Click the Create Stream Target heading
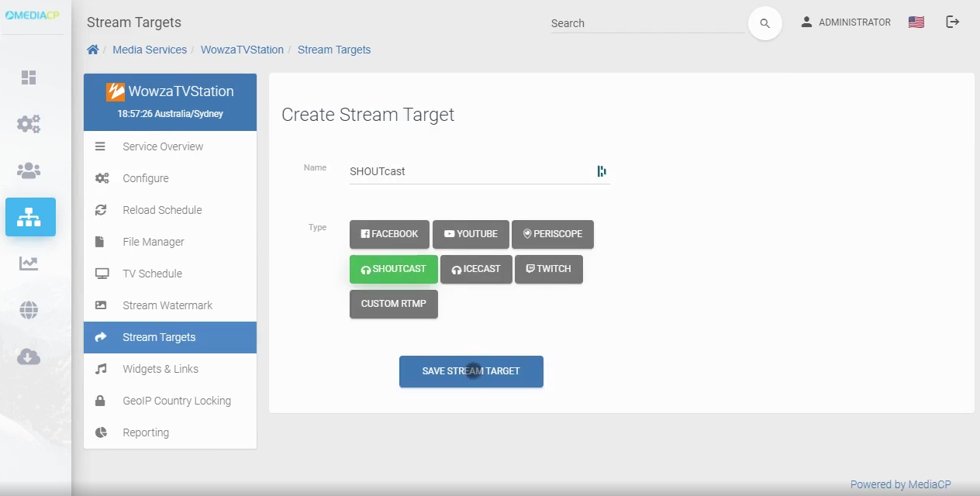Image resolution: width=980 pixels, height=496 pixels. [x=367, y=115]
